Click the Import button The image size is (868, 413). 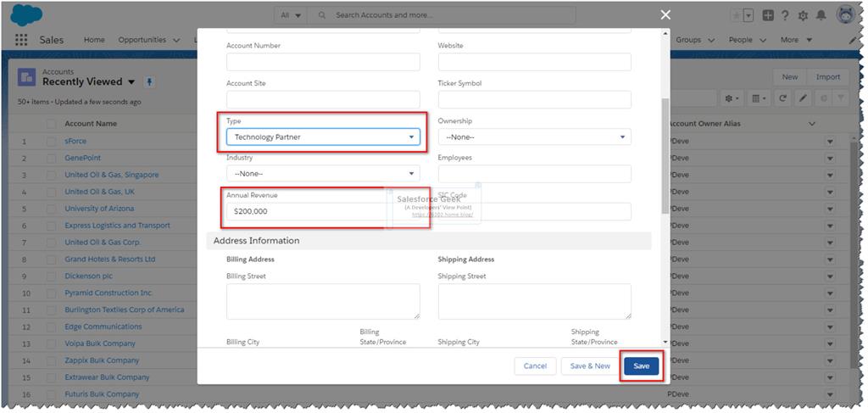(x=828, y=77)
